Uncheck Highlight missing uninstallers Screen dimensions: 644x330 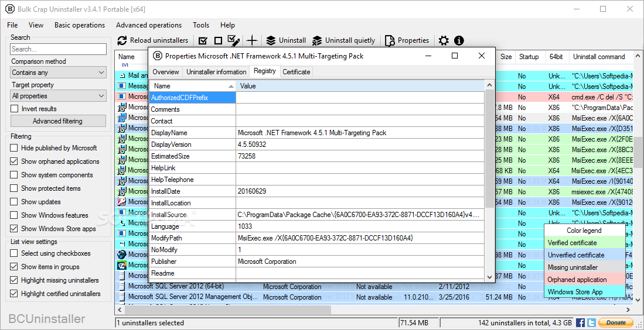[x=15, y=280]
